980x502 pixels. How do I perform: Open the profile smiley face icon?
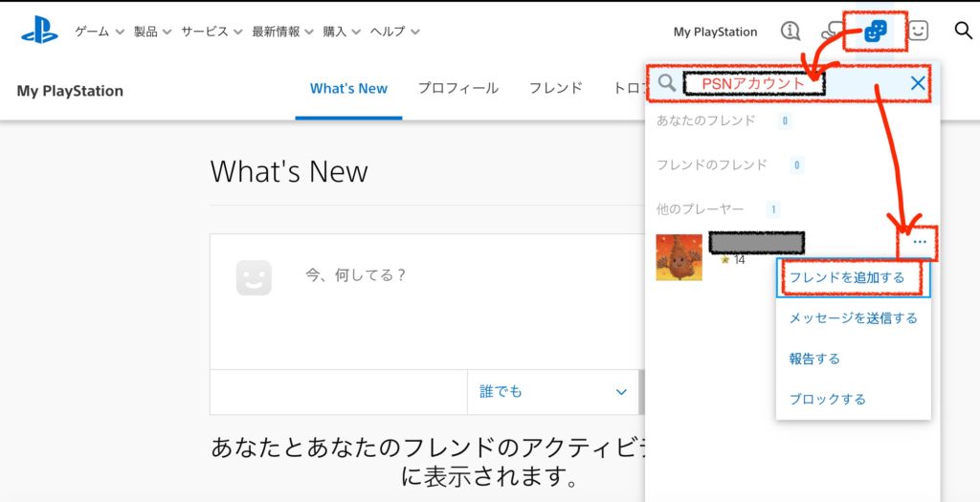pos(918,31)
